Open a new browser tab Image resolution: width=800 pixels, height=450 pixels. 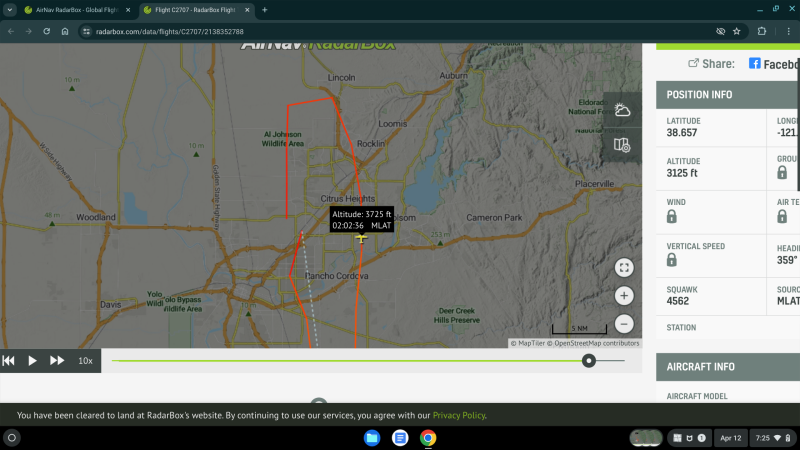264,10
